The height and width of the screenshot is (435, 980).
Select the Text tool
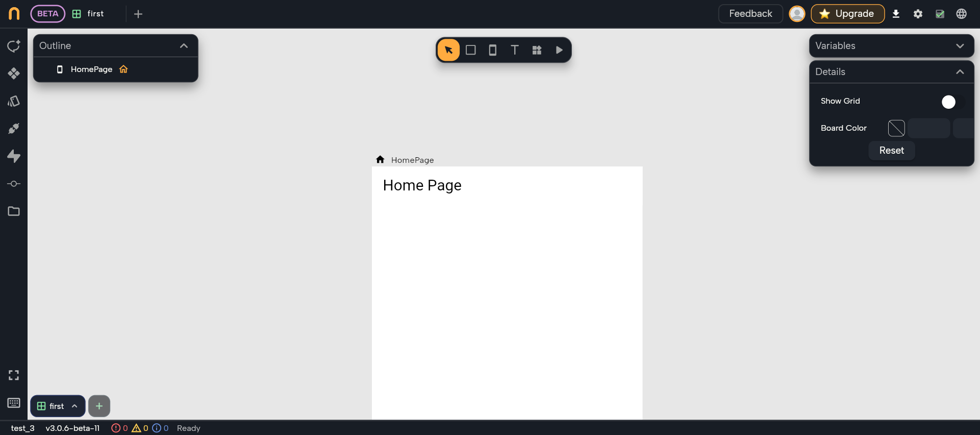[514, 50]
